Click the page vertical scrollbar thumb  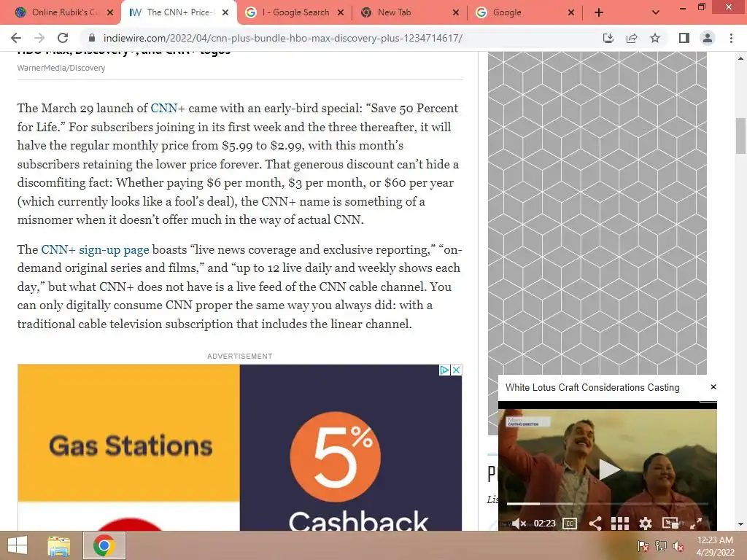click(x=740, y=136)
